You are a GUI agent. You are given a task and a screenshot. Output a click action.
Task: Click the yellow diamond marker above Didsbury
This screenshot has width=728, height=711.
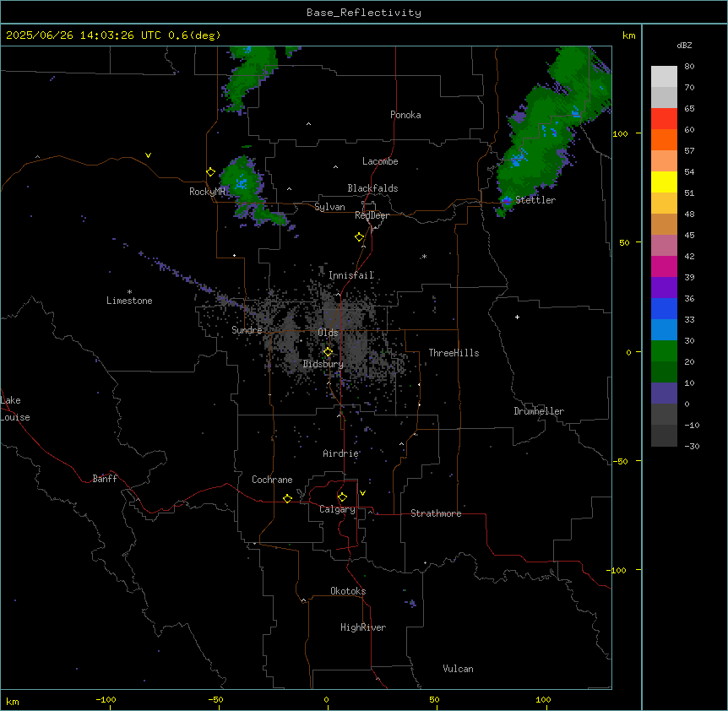click(328, 352)
